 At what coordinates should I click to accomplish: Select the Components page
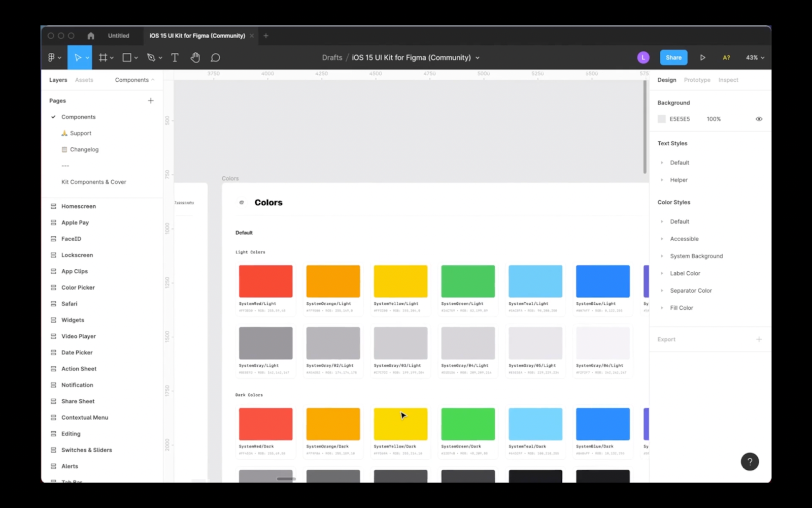pos(78,117)
